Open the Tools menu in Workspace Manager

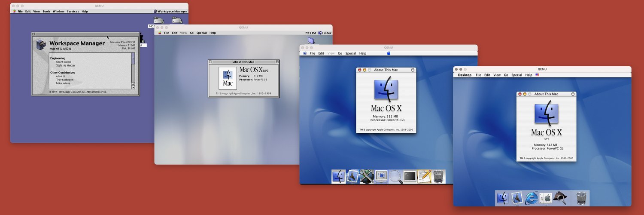[46, 11]
